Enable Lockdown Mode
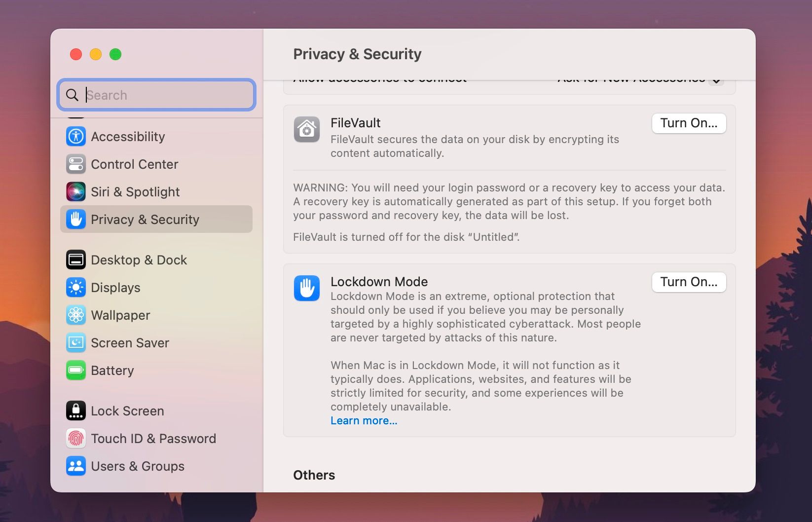The image size is (812, 522). pos(688,282)
